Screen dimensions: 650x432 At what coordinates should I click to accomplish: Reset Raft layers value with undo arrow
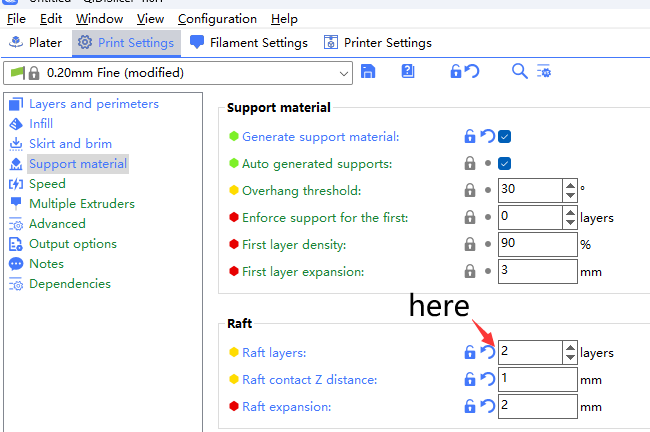487,352
